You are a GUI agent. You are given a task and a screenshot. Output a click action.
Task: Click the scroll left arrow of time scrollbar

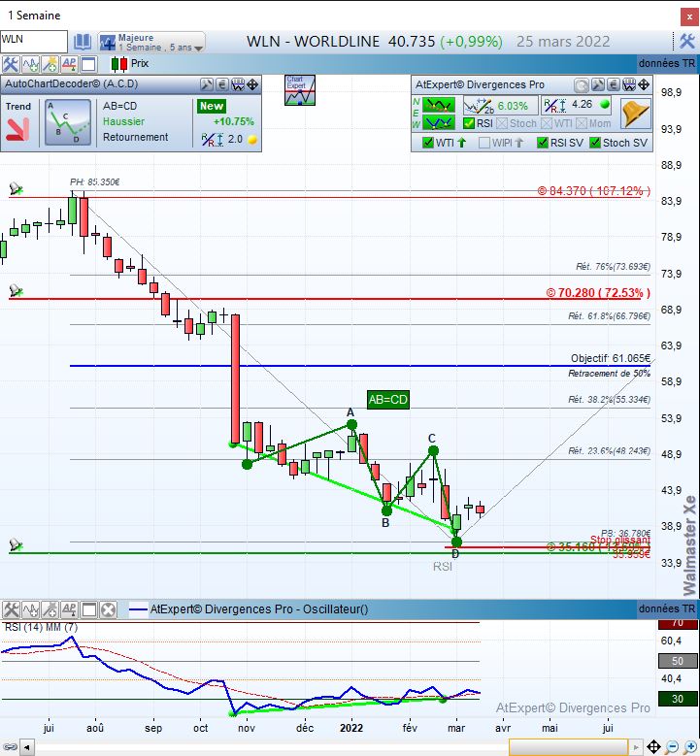(x=26, y=747)
